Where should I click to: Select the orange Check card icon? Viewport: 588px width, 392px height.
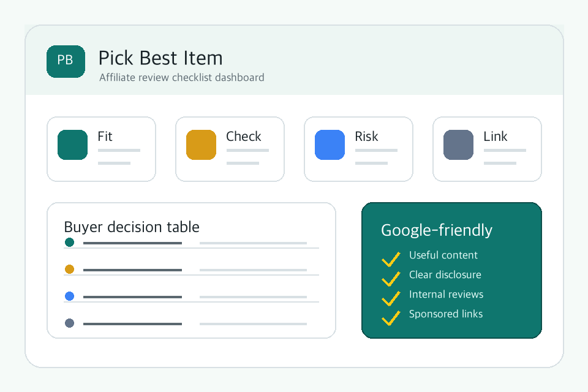tap(201, 145)
